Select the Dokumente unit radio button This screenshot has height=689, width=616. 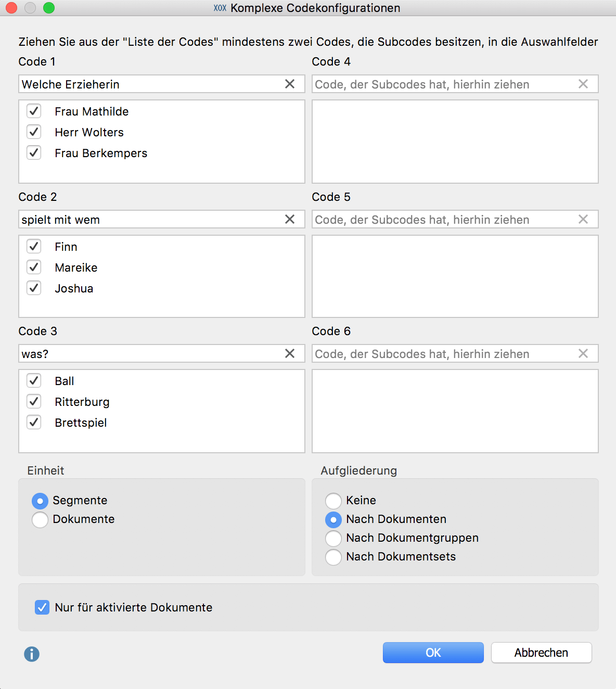click(x=40, y=519)
